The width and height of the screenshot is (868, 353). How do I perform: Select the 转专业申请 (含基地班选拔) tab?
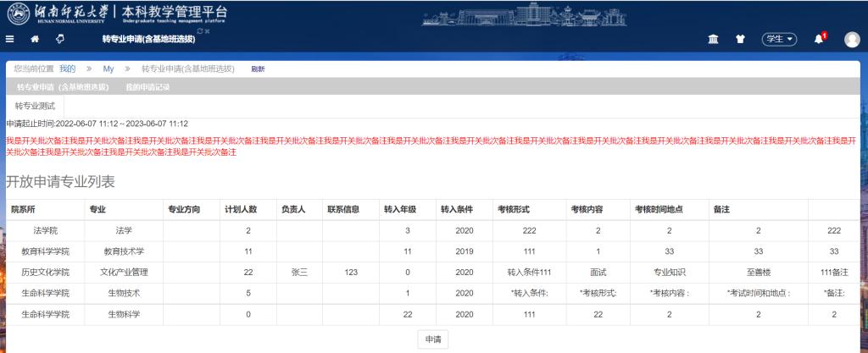click(x=63, y=87)
